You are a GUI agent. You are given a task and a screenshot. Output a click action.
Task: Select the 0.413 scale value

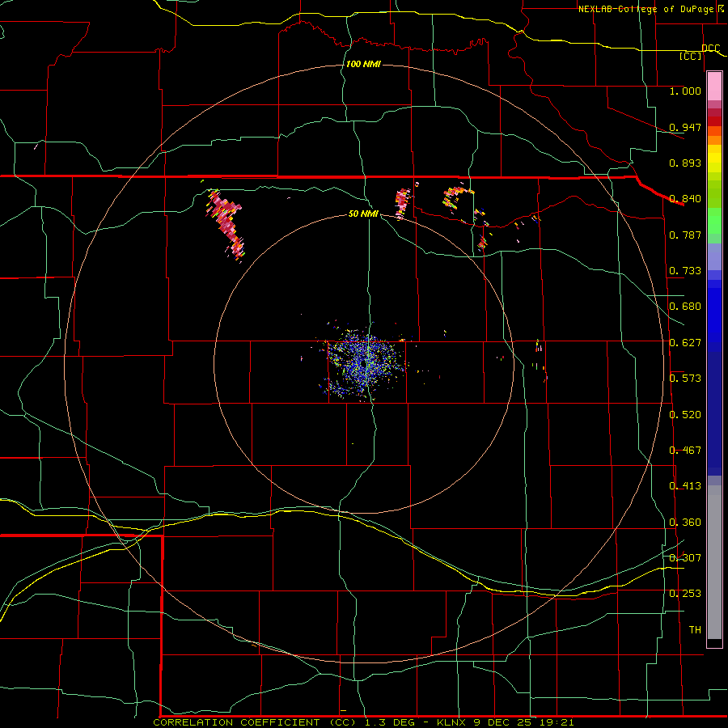(x=685, y=486)
